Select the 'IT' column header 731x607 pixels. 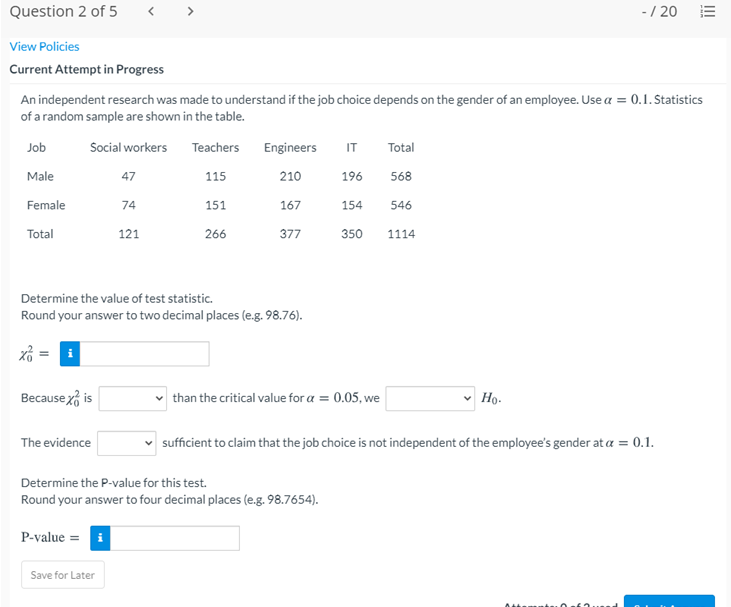click(x=352, y=147)
